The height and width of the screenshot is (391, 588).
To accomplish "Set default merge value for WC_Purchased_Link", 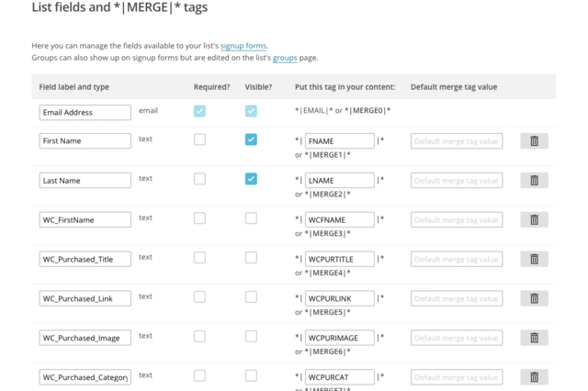I will click(457, 298).
